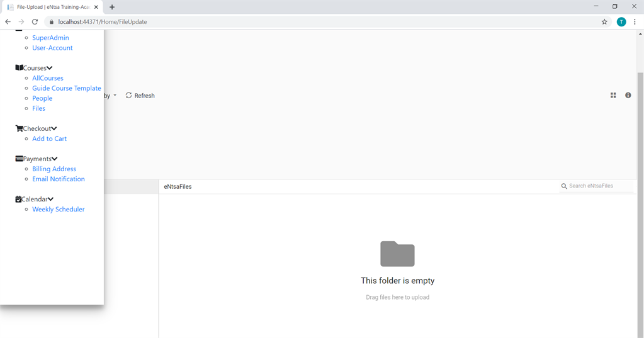Open the Sort by dropdown arrow
Viewport: 644px width, 338px height.
115,96
